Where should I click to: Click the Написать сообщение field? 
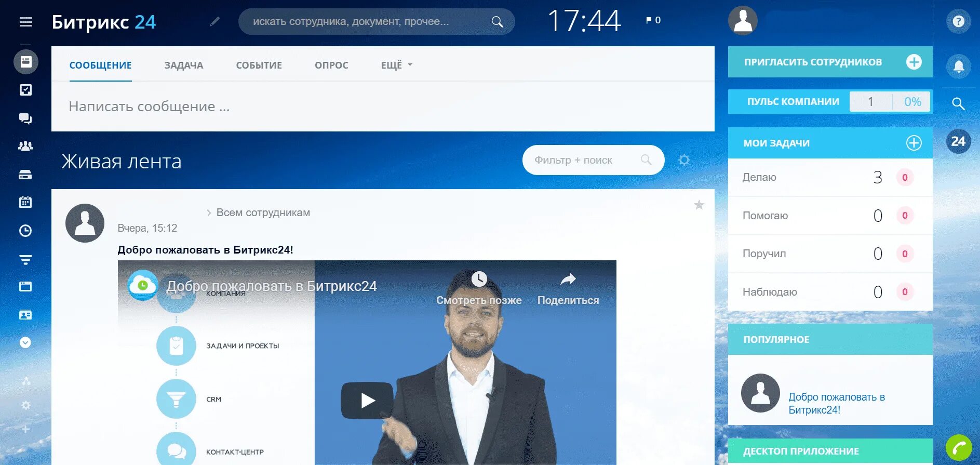(x=383, y=107)
